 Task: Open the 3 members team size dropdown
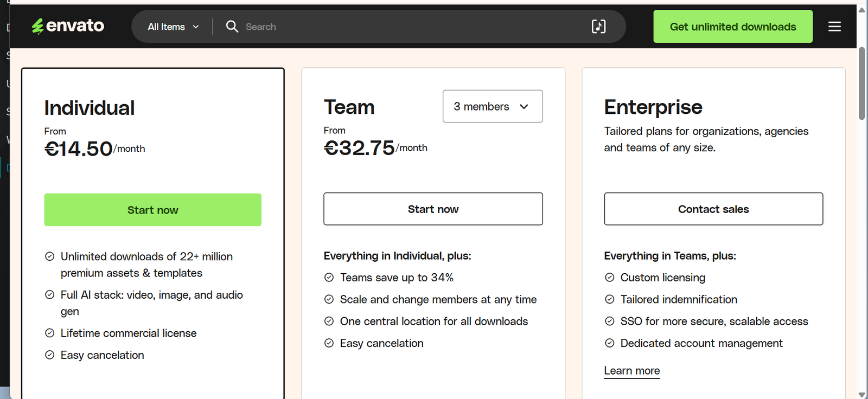point(492,106)
